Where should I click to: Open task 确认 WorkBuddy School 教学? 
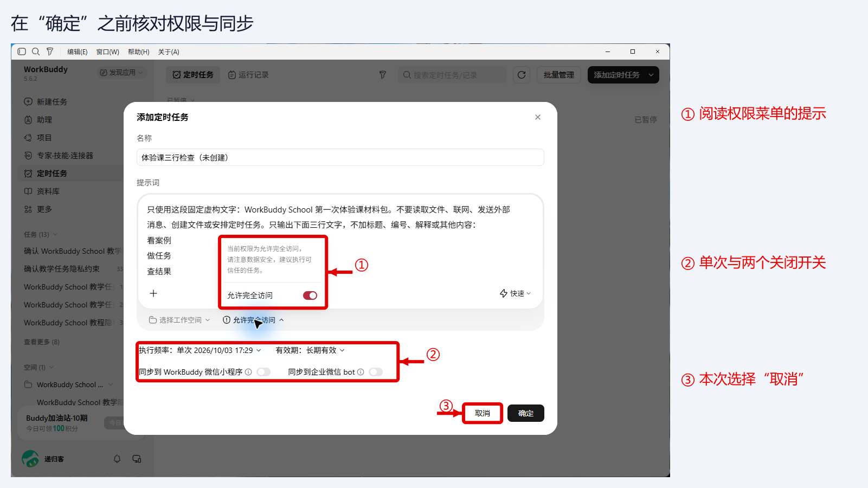pyautogui.click(x=73, y=251)
